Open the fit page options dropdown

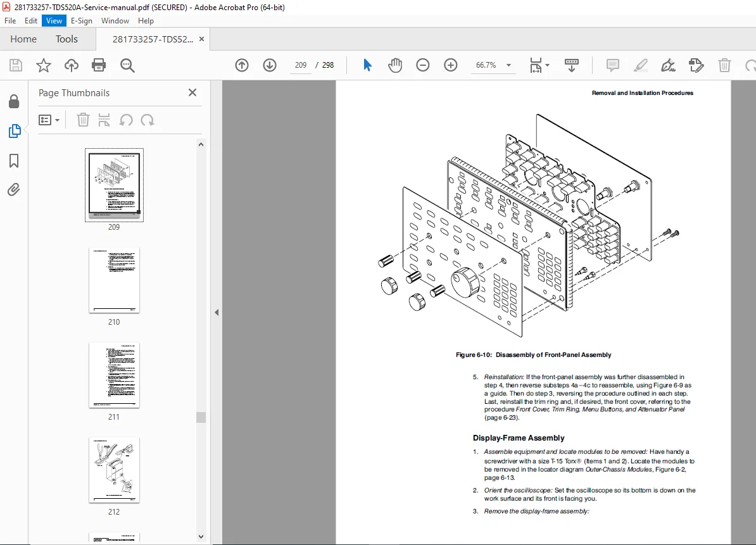(539, 65)
